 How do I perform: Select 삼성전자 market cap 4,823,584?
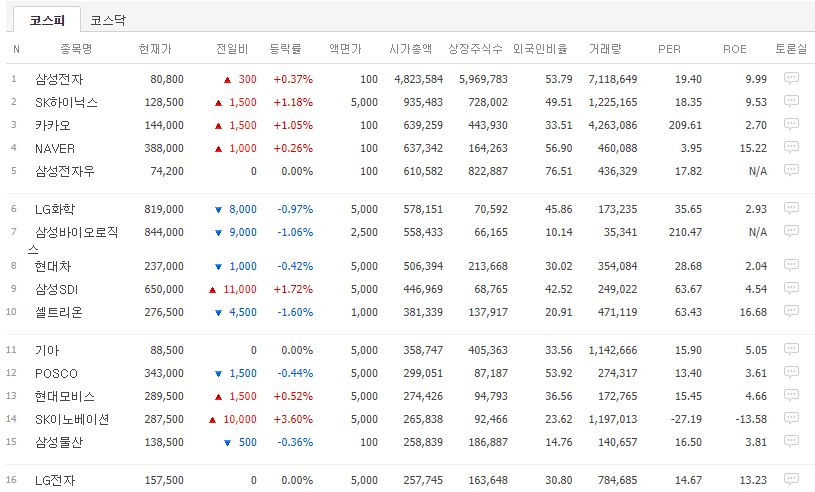tap(418, 79)
